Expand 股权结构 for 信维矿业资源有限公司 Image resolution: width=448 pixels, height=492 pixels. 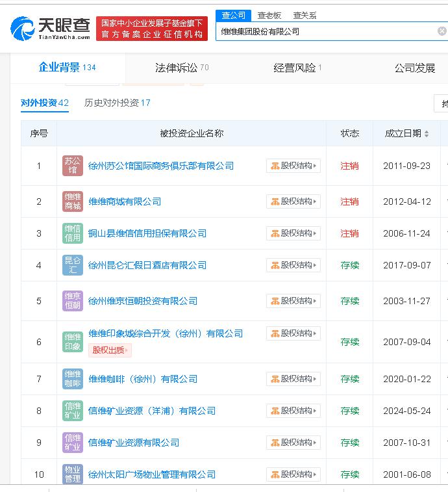pos(293,443)
